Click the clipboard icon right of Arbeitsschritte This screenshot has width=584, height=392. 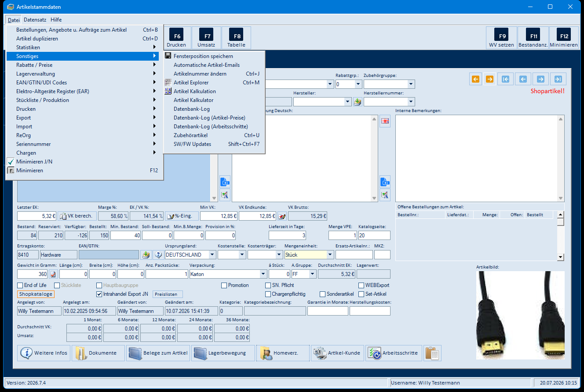click(432, 353)
